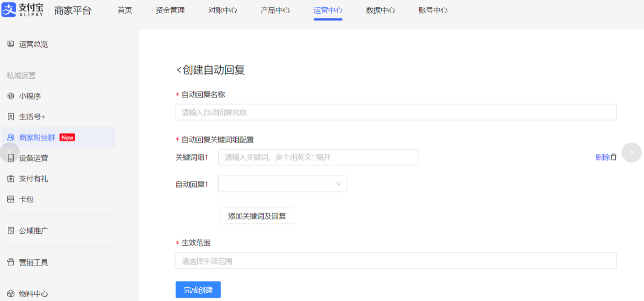Select 生活号+ in the sidebar
The height and width of the screenshot is (301, 644).
click(x=32, y=117)
